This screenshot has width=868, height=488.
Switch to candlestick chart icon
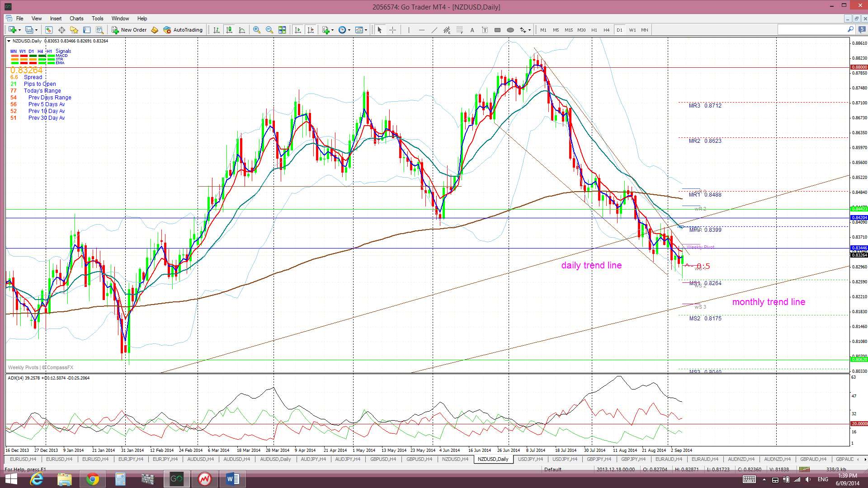(229, 30)
